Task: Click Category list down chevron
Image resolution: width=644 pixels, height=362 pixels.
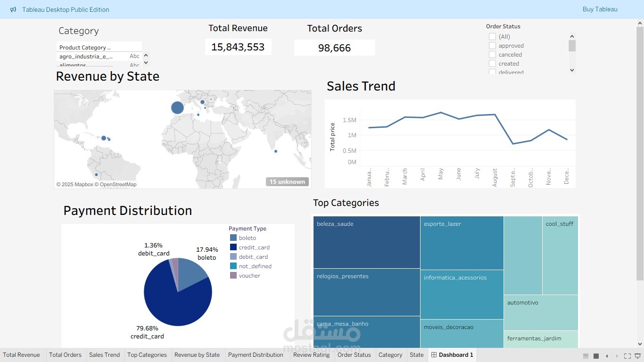Action: (146, 62)
